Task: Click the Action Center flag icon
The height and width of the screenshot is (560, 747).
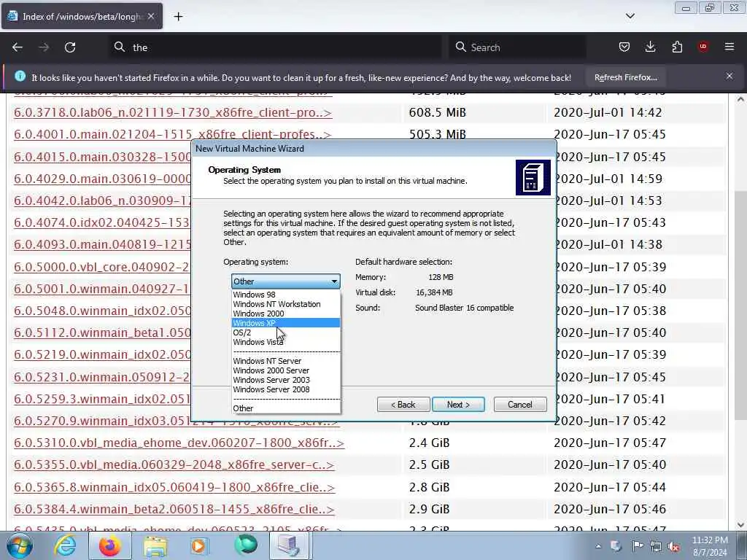Action: (637, 546)
